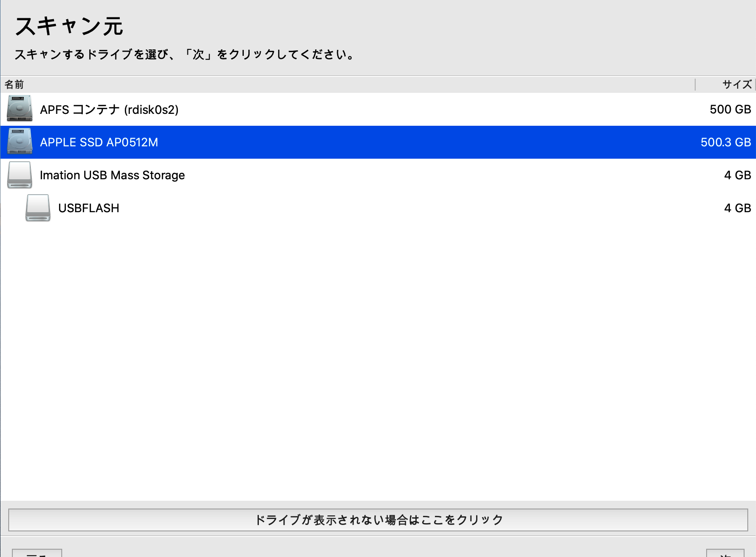This screenshot has height=557, width=756.
Task: Click the 4 GB size of Imation drive
Action: pos(737,175)
